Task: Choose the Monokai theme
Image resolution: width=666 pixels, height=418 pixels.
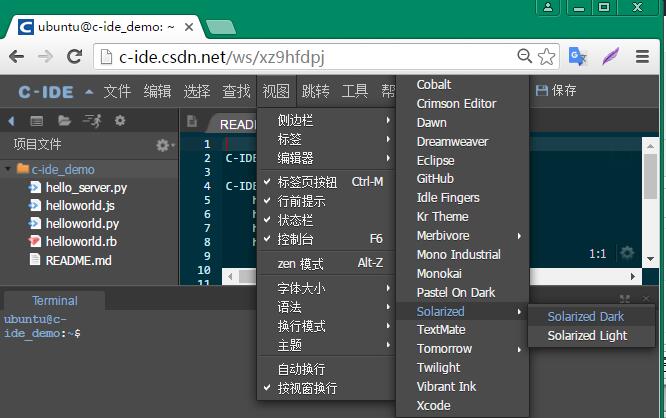Action: pyautogui.click(x=463, y=274)
